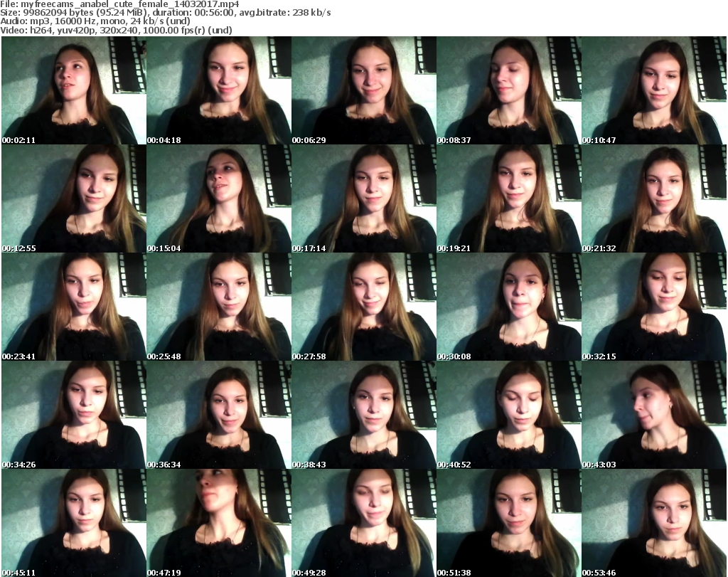The width and height of the screenshot is (728, 577).
Task: Pick the 00:23:41 video frame
Action: pos(74,307)
